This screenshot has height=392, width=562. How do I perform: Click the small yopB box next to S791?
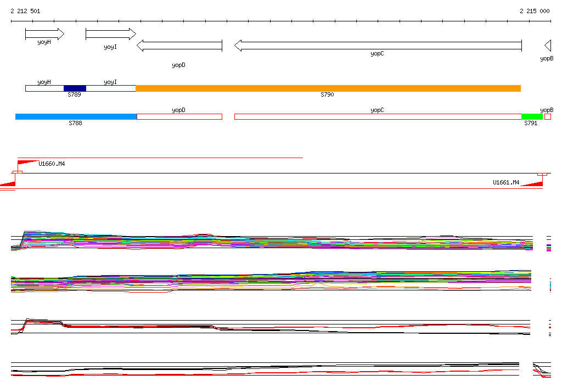point(547,116)
